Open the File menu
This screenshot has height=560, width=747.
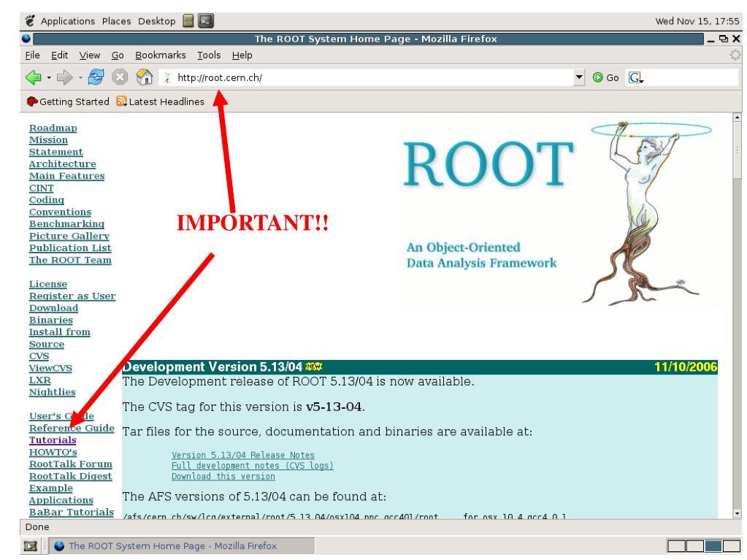[32, 55]
